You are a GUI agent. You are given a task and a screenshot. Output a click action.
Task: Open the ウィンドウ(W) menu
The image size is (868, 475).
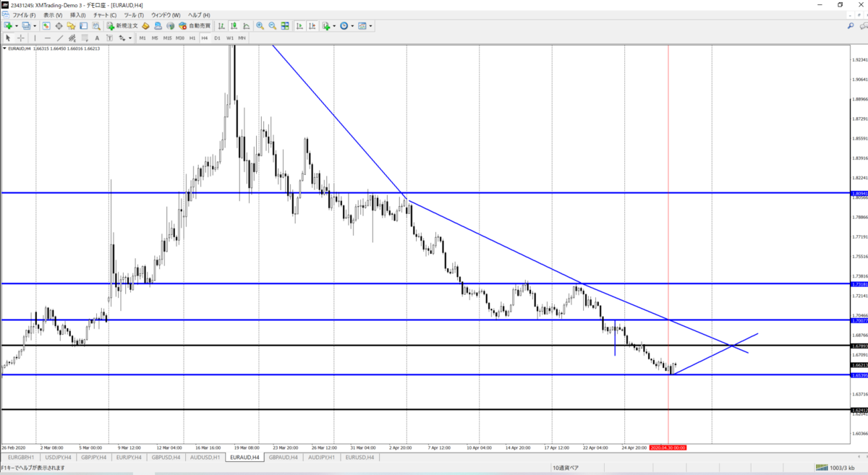click(166, 14)
